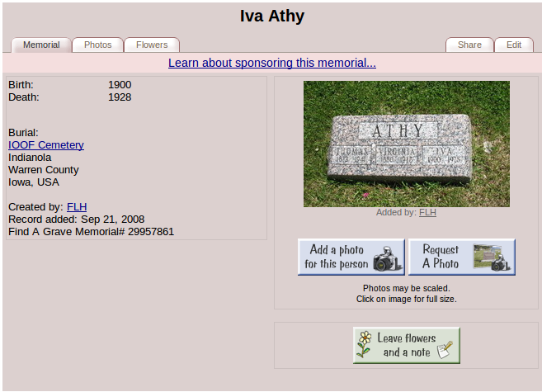Click the FLH link under the gravestone photo
The height and width of the screenshot is (392, 542).
427,212
